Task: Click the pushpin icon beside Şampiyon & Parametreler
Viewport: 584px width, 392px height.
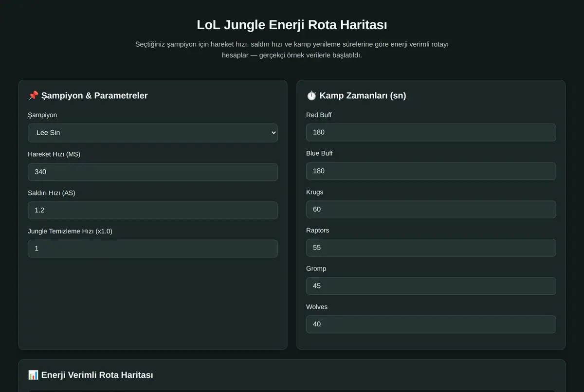Action: pos(33,95)
